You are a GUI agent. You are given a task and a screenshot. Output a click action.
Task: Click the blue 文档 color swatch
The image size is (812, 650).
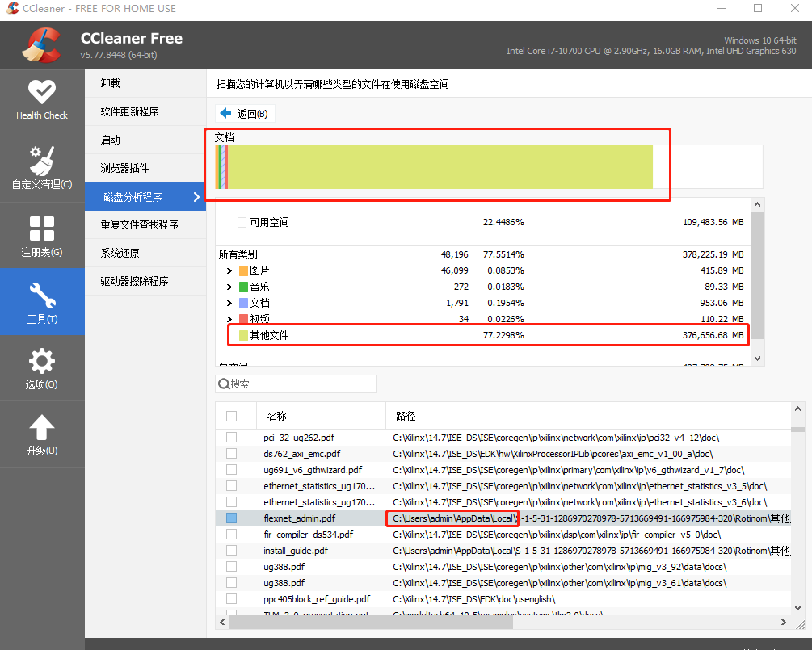click(x=243, y=303)
